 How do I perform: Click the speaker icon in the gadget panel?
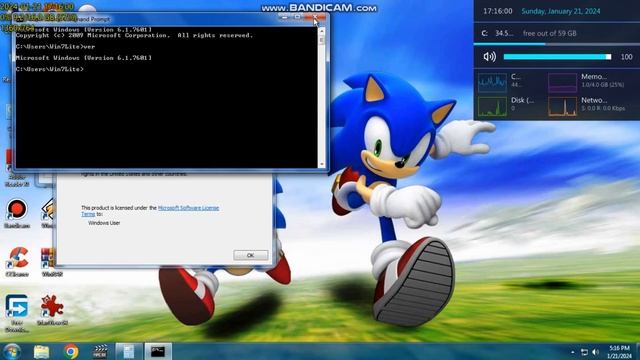click(x=489, y=57)
